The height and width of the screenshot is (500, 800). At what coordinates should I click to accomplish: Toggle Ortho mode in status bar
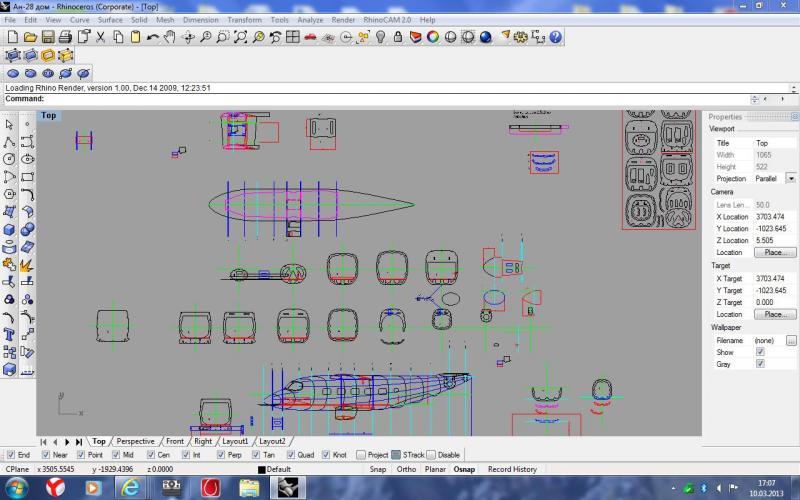(406, 469)
